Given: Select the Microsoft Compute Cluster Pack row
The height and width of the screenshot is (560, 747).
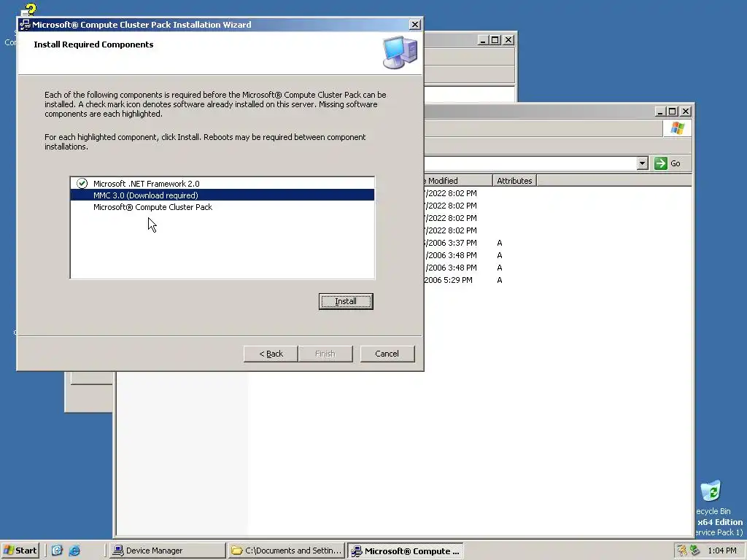Looking at the screenshot, I should click(x=222, y=207).
